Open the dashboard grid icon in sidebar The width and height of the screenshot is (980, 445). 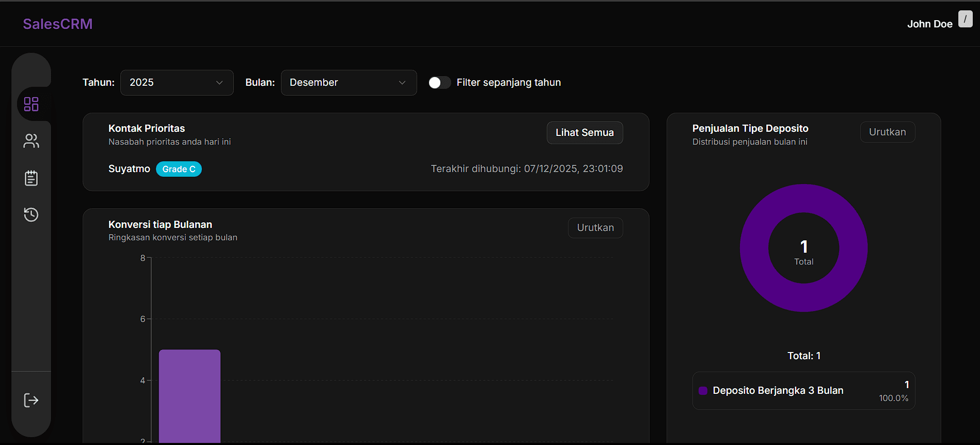click(x=31, y=104)
